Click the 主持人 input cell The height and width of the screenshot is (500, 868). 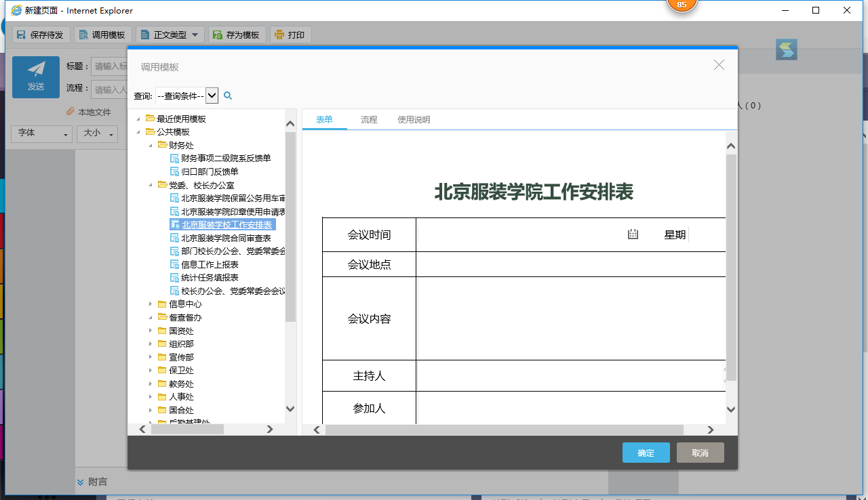pos(571,376)
